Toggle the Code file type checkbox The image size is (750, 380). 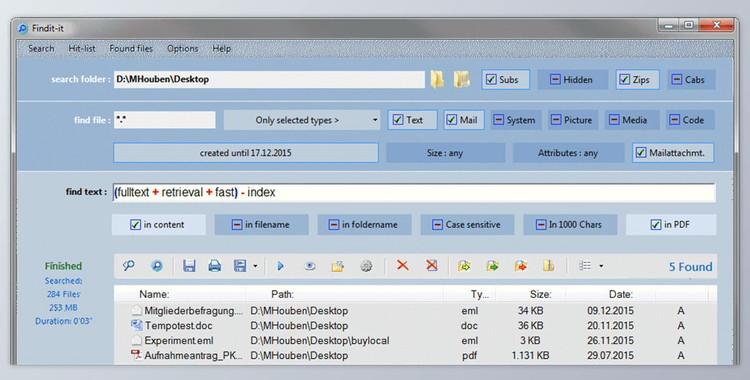pyautogui.click(x=674, y=120)
